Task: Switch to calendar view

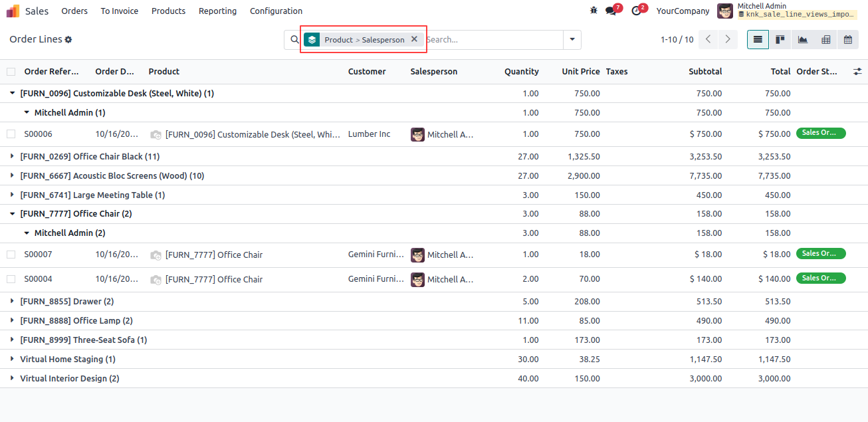Action: coord(848,40)
